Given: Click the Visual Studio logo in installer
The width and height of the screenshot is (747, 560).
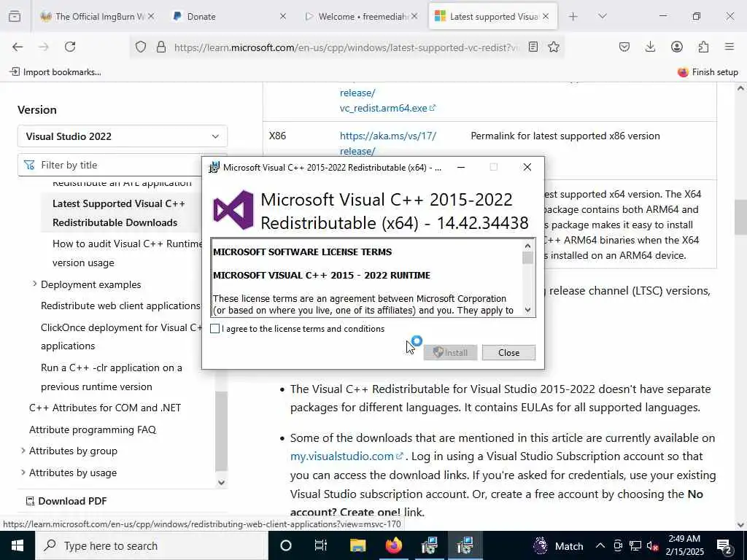Looking at the screenshot, I should 233,210.
